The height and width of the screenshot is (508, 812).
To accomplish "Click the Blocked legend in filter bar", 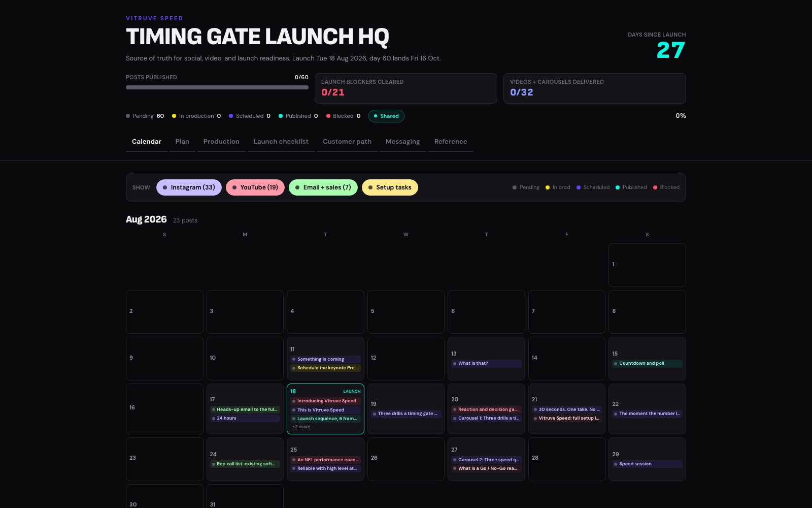I will (666, 187).
